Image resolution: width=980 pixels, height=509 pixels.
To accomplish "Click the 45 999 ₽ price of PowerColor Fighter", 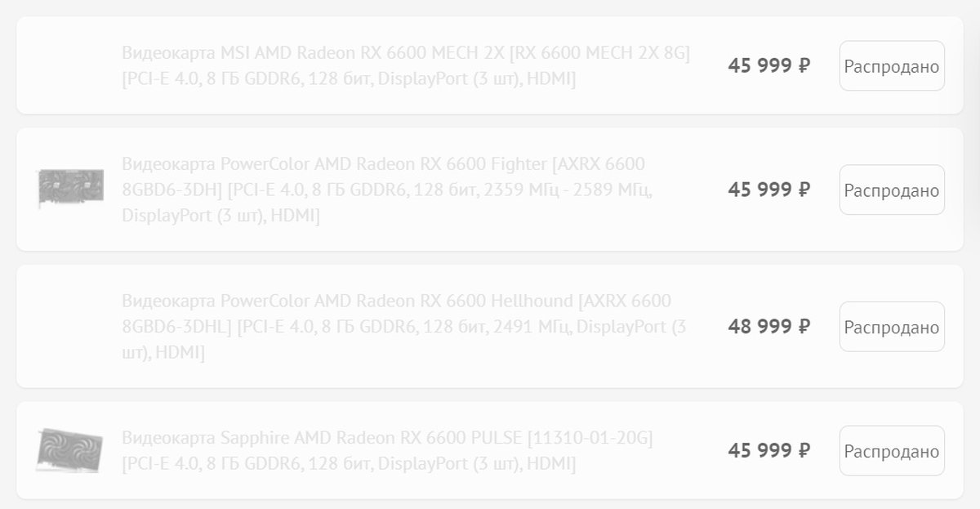I will (768, 190).
